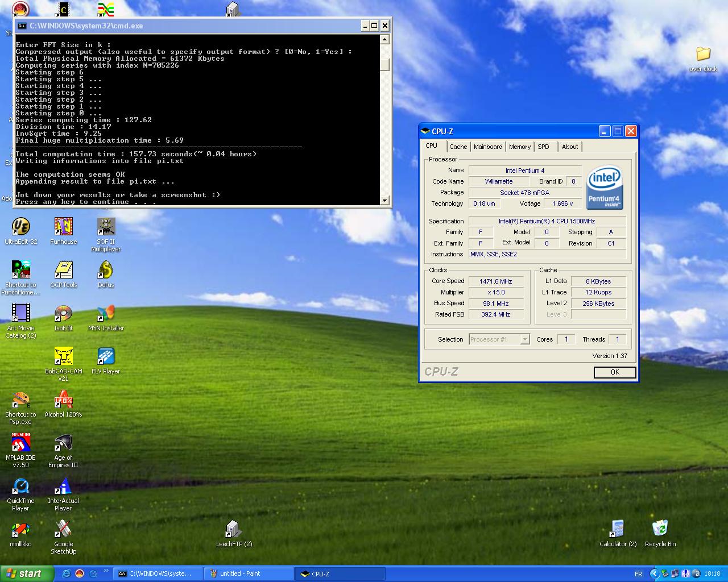Screen dimensions: 728x582
Task: Launch Internet Explorer from Quick Launch
Action: tap(66, 573)
